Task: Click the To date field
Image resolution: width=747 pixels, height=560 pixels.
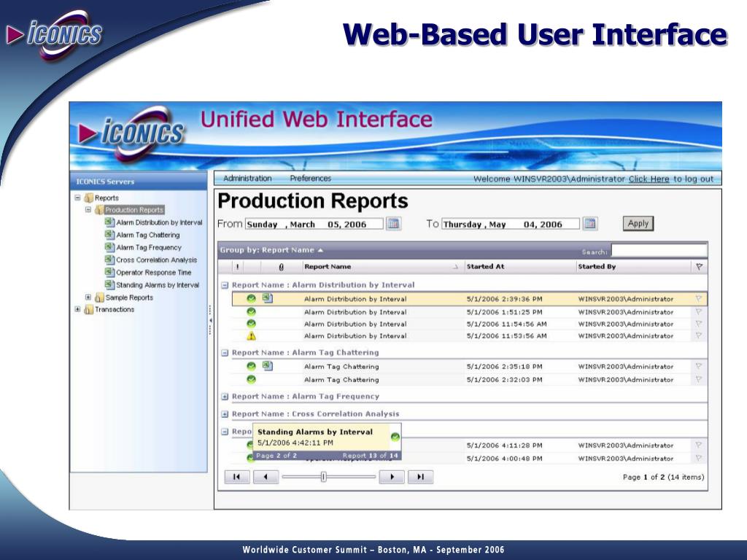Action: (511, 224)
